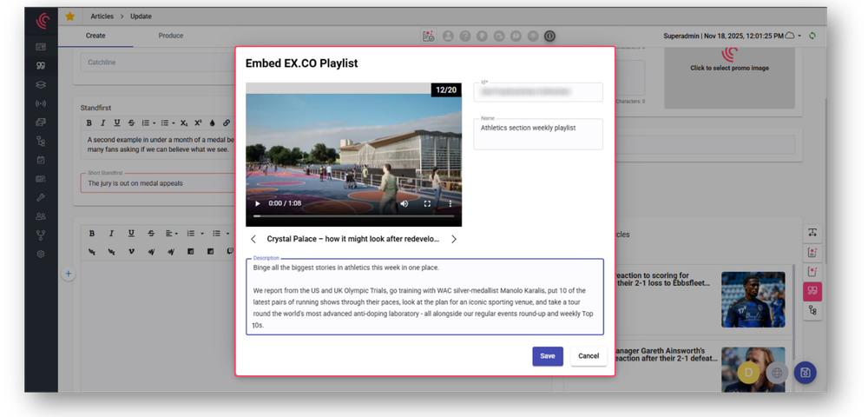Viewport: 868px width, 417px height.
Task: Open video more options menu
Action: [450, 204]
